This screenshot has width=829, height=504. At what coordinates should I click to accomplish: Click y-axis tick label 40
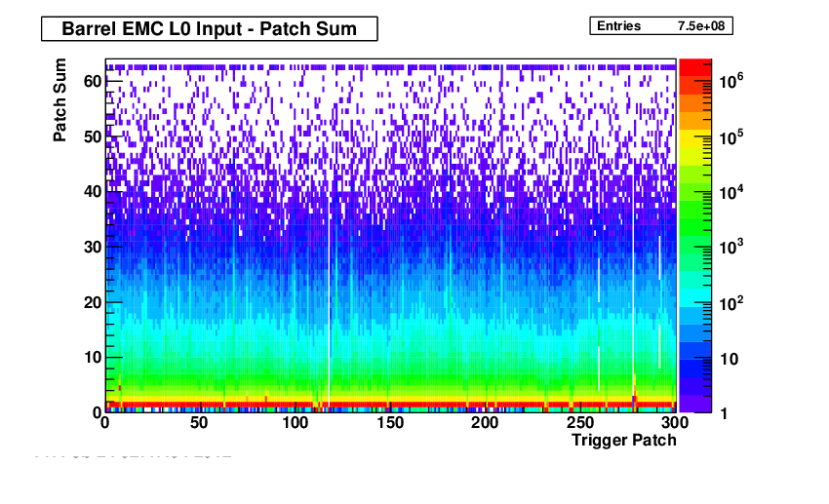point(93,191)
